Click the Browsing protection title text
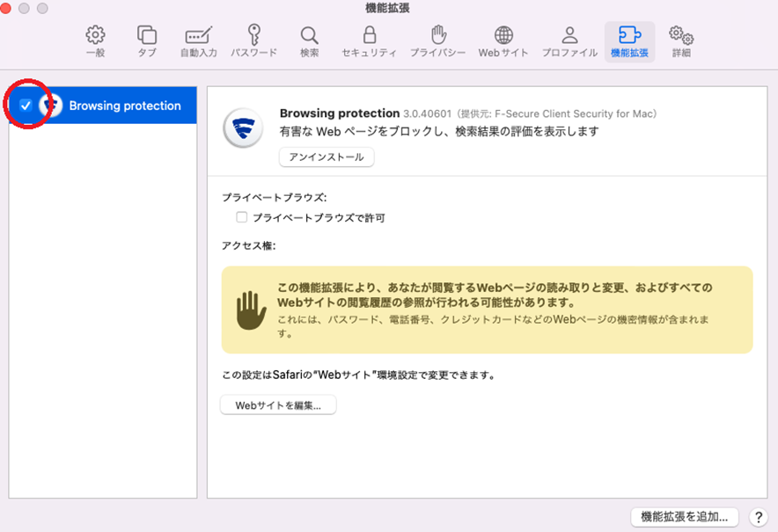778x532 pixels. 340,113
